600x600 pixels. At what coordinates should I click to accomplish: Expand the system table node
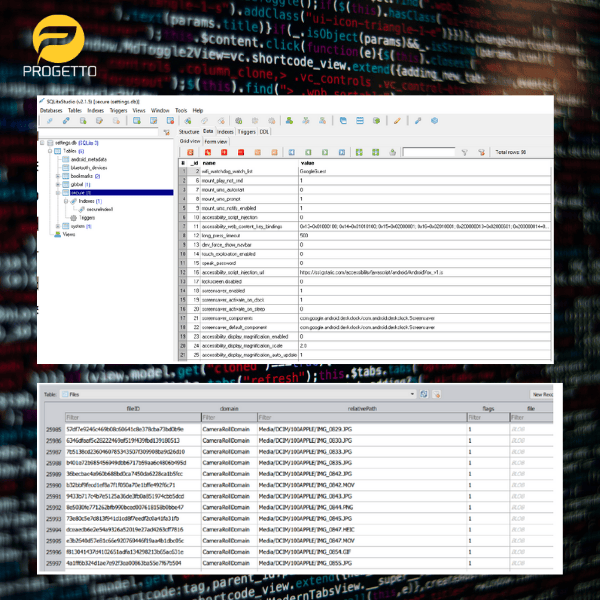[56, 226]
